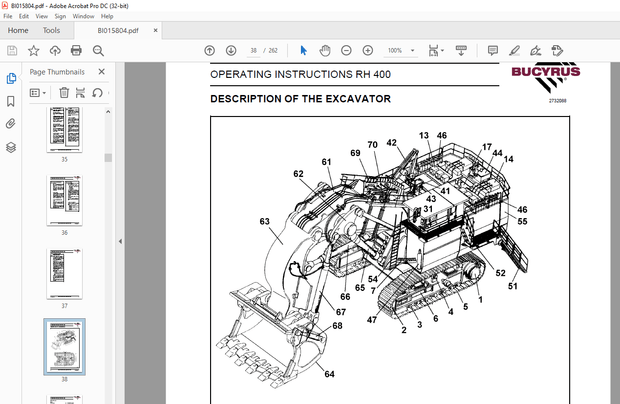Click 'OPERATING INSTRUCTIONS RH 400' title text
Image resolution: width=620 pixels, height=404 pixels.
pyautogui.click(x=301, y=74)
